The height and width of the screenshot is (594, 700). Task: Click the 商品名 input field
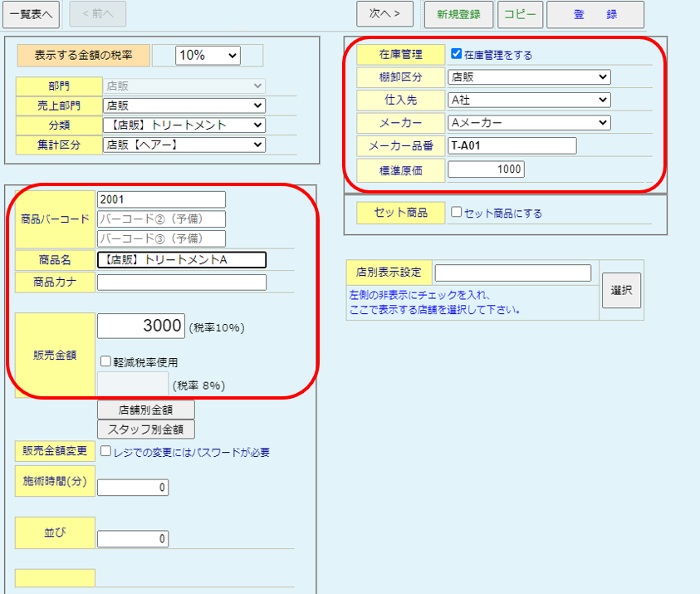point(182,260)
